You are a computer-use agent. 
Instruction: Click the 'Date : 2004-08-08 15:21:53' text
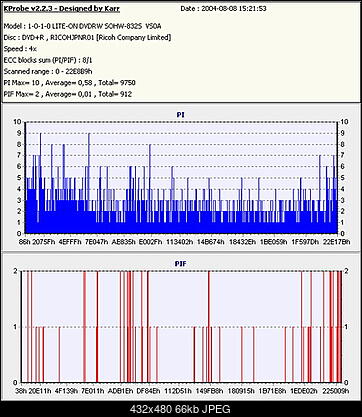pyautogui.click(x=223, y=8)
